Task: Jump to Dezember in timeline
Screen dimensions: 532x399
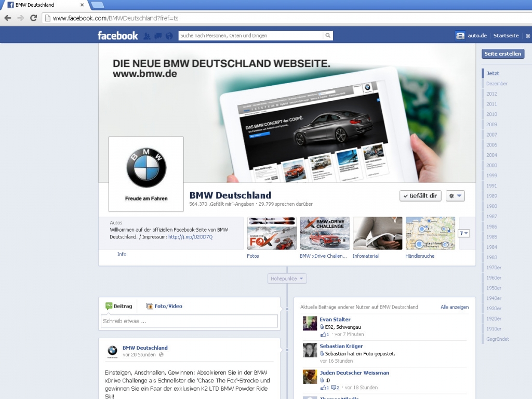Action: tap(497, 84)
